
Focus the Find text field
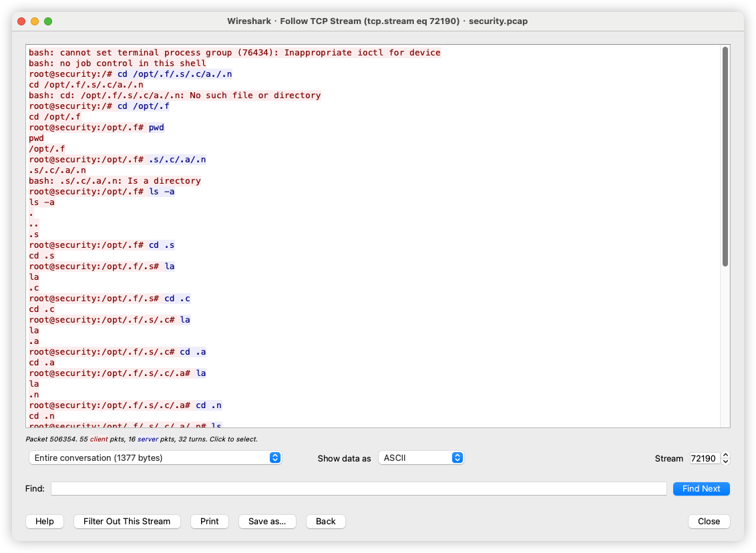(359, 488)
